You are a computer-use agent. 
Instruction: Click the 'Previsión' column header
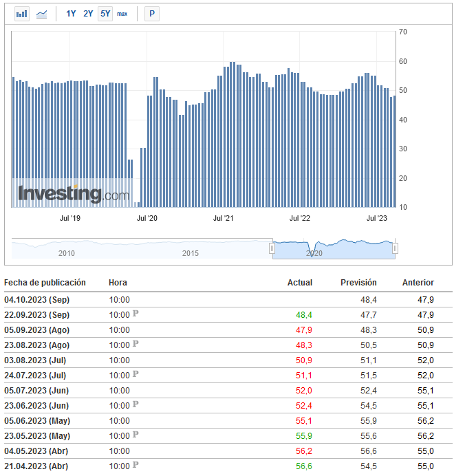coord(358,283)
